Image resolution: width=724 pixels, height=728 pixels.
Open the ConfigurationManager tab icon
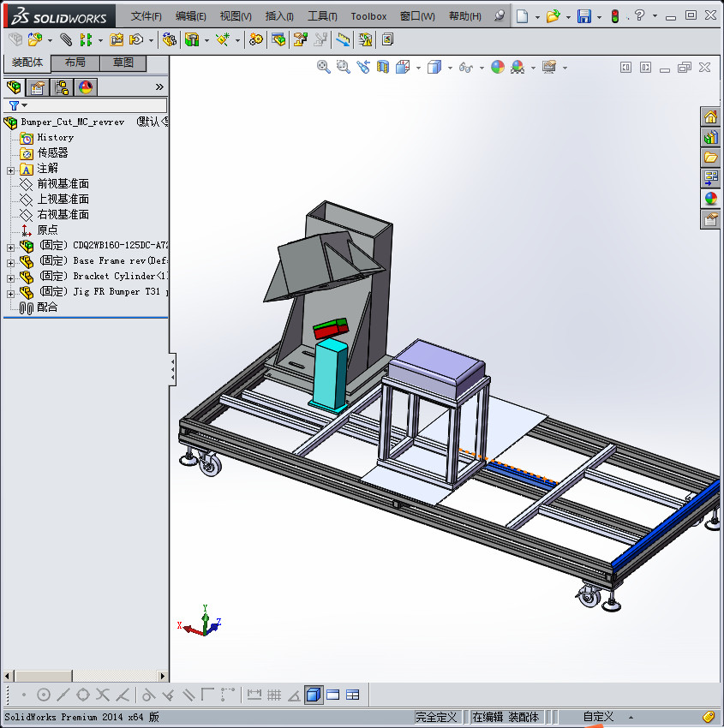(x=61, y=87)
